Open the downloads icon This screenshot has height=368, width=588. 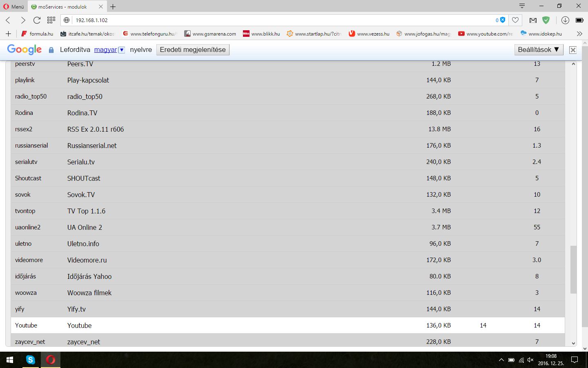pyautogui.click(x=565, y=20)
